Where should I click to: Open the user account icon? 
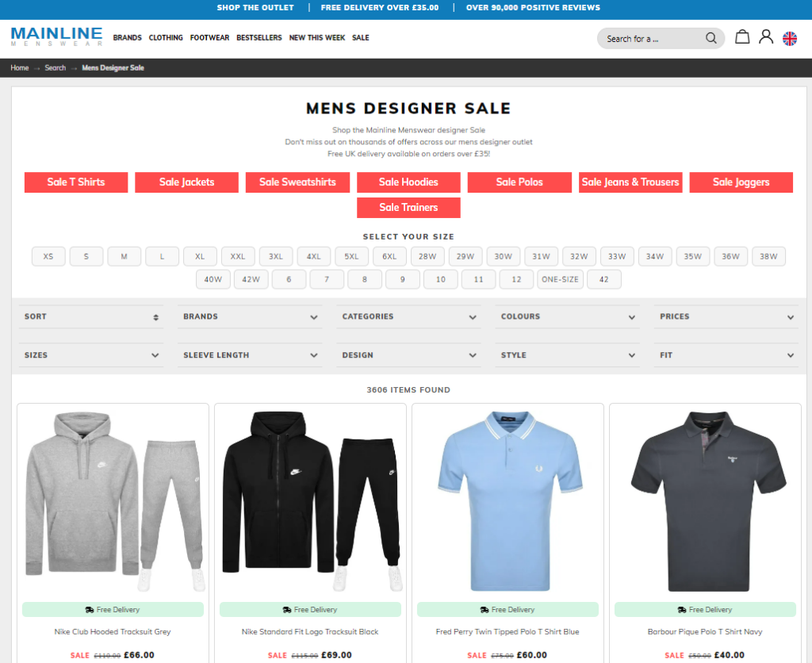click(766, 37)
